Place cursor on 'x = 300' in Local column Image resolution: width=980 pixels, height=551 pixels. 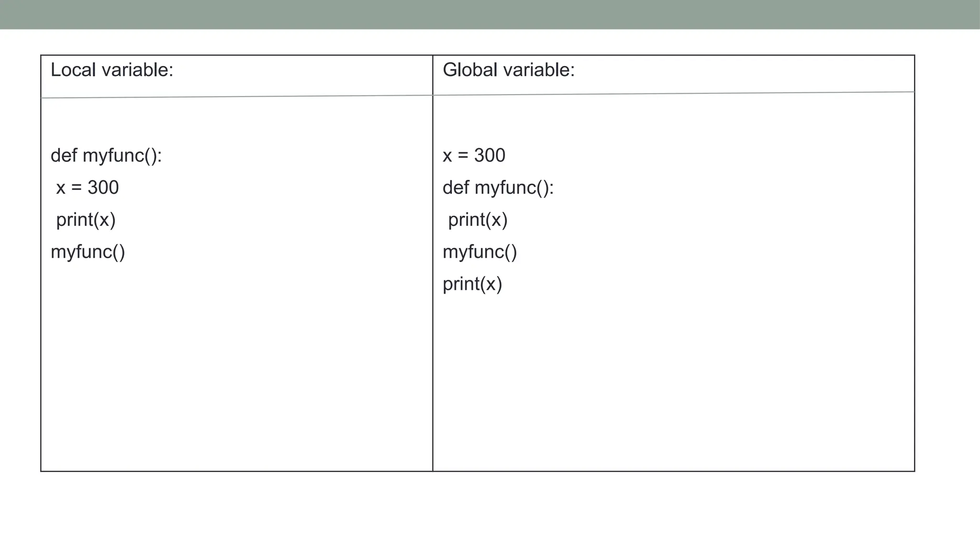pyautogui.click(x=88, y=187)
